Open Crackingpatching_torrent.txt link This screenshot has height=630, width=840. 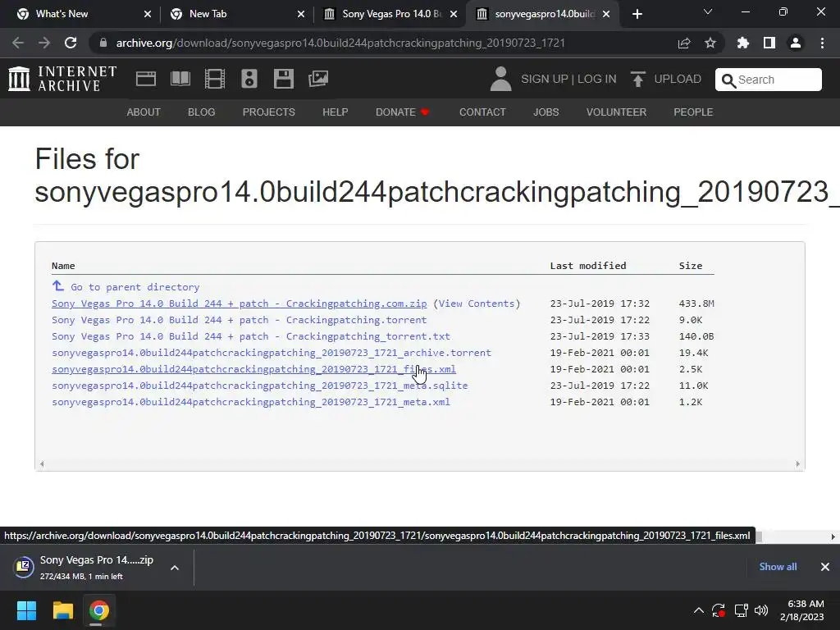tap(251, 336)
